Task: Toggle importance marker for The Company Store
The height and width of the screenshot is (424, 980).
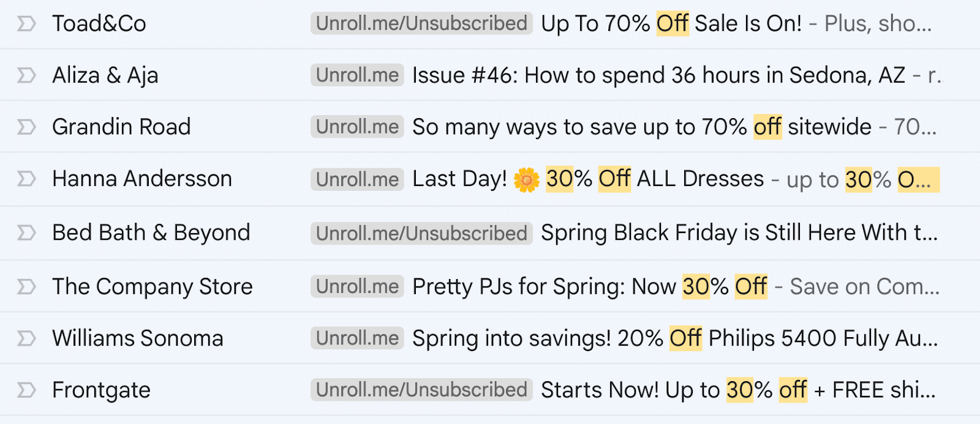Action: point(26,286)
